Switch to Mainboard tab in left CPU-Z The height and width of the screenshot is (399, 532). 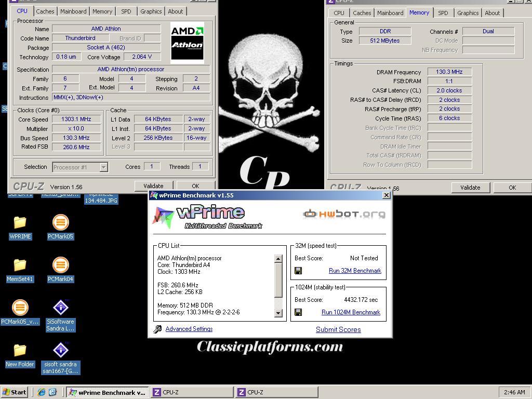[73, 11]
